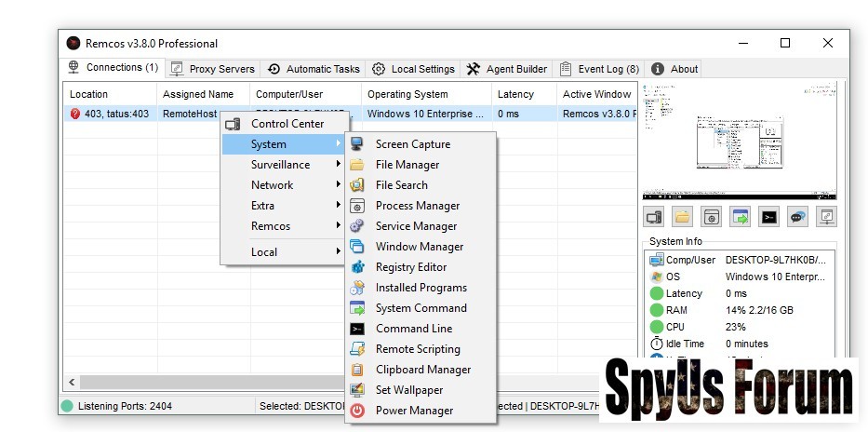
Task: Click the Control Center quick button in right panel
Action: [x=654, y=217]
